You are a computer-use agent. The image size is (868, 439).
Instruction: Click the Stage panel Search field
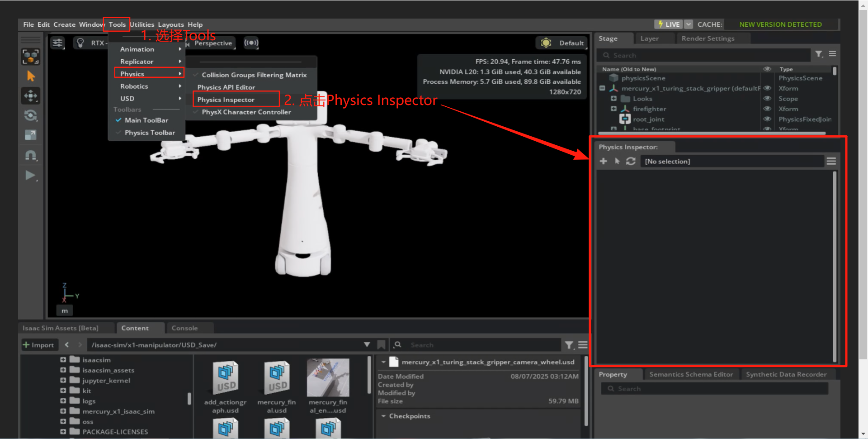point(704,55)
